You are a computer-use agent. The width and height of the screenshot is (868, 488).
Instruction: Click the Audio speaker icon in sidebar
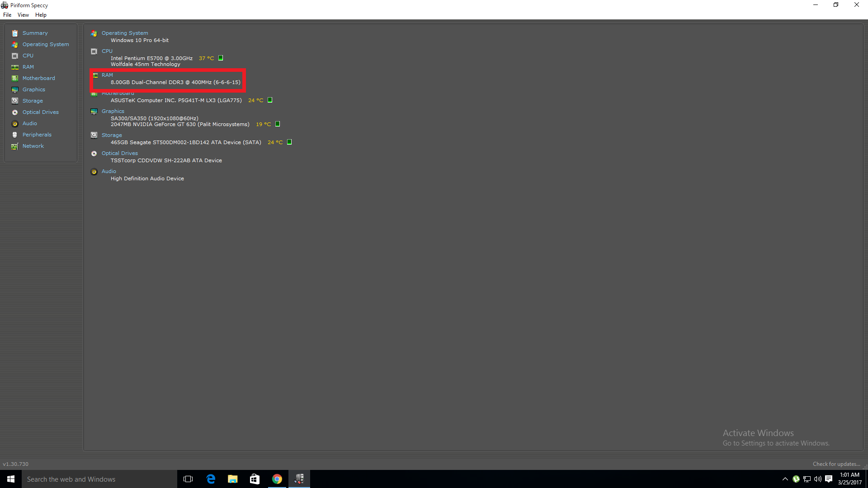[15, 124]
